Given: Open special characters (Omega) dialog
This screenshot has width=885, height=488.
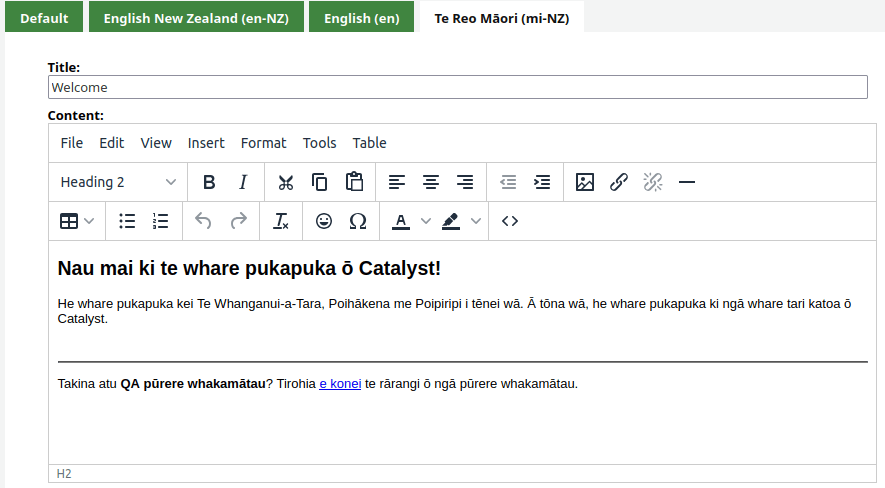Looking at the screenshot, I should pyautogui.click(x=358, y=221).
